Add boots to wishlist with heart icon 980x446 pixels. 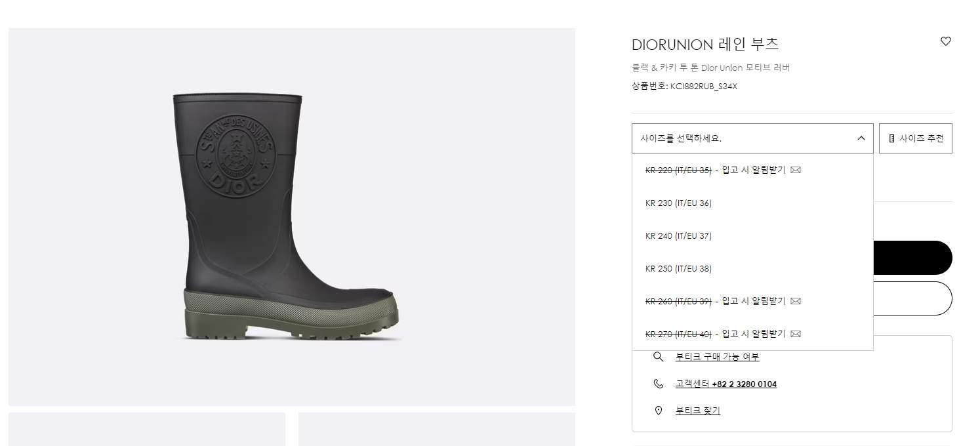click(x=945, y=41)
